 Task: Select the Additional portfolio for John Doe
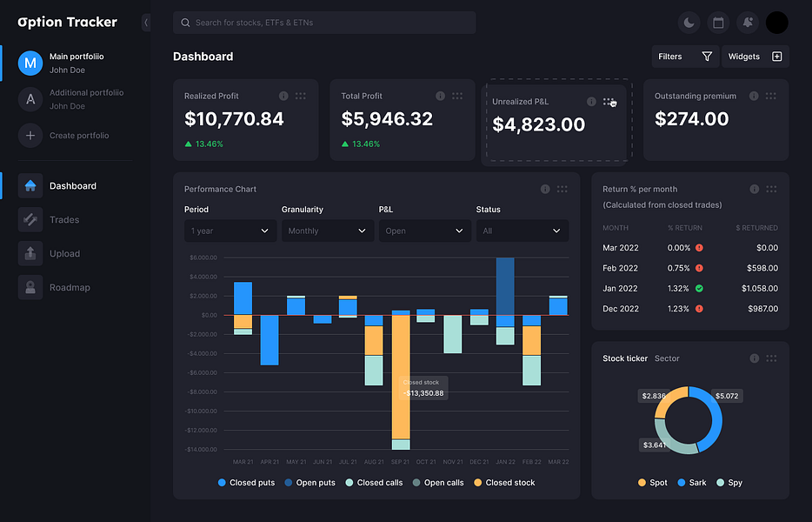(78, 98)
